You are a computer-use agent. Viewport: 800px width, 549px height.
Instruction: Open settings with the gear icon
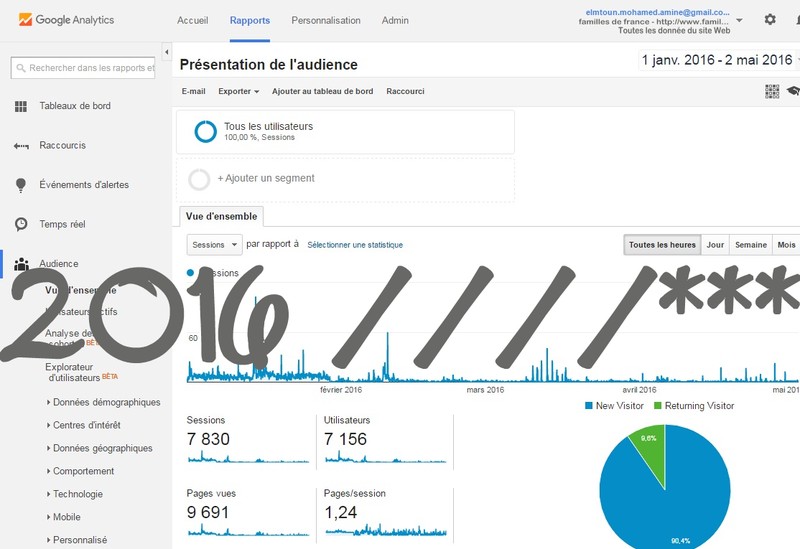[770, 19]
